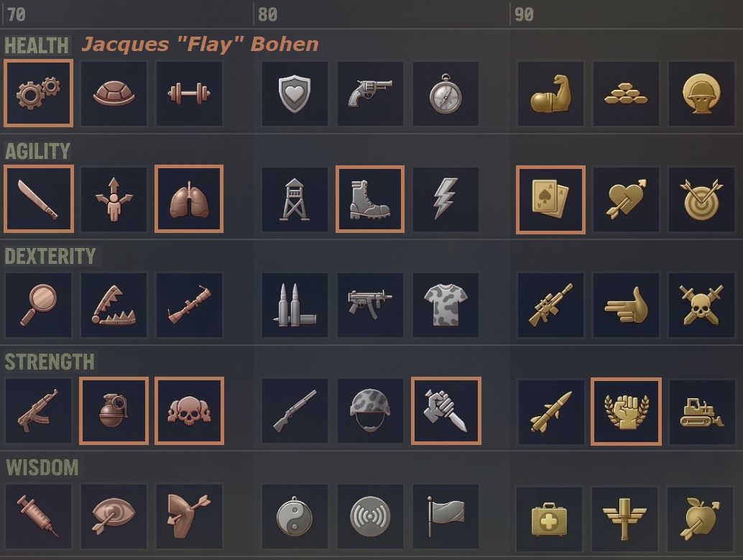
Task: Click the turtle shell perk icon
Action: click(x=114, y=93)
